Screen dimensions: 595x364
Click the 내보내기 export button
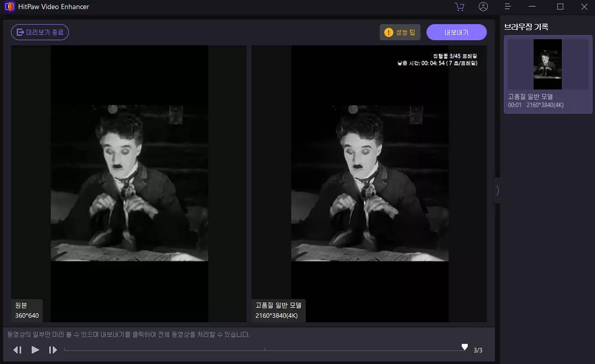[456, 32]
